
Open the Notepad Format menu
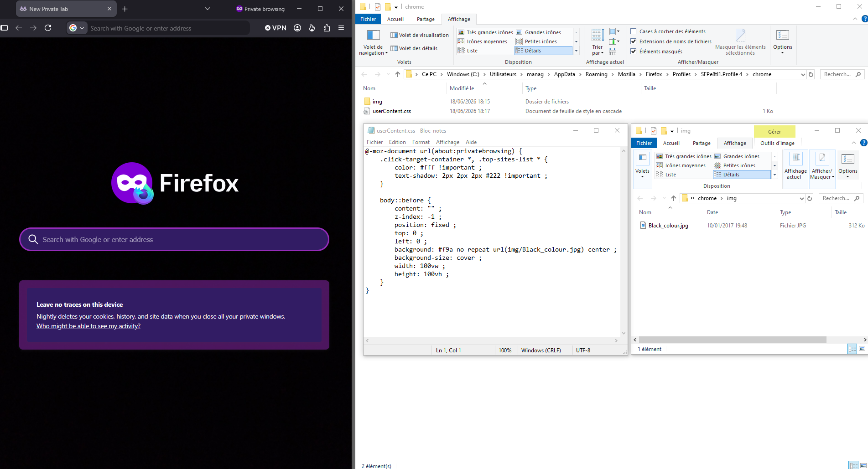click(x=421, y=142)
